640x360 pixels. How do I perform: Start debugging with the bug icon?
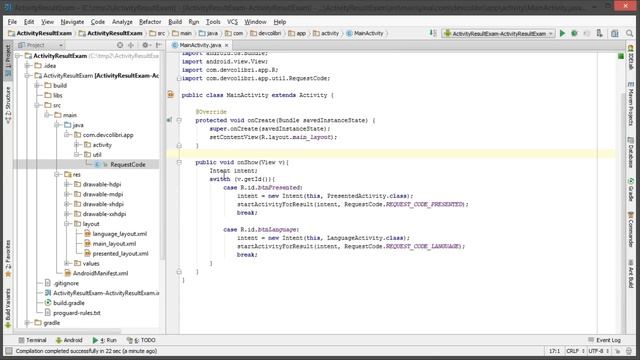click(574, 33)
